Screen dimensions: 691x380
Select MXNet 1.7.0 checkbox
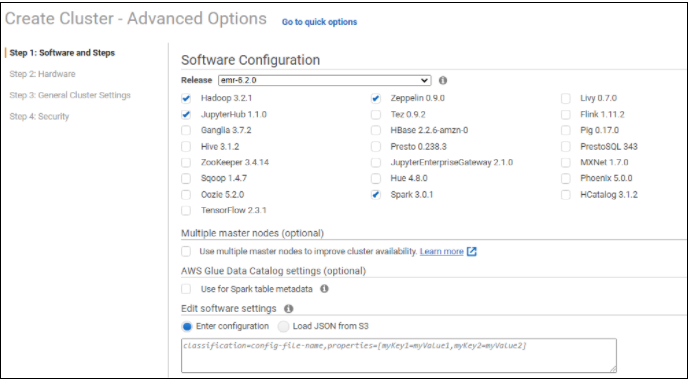click(x=565, y=162)
